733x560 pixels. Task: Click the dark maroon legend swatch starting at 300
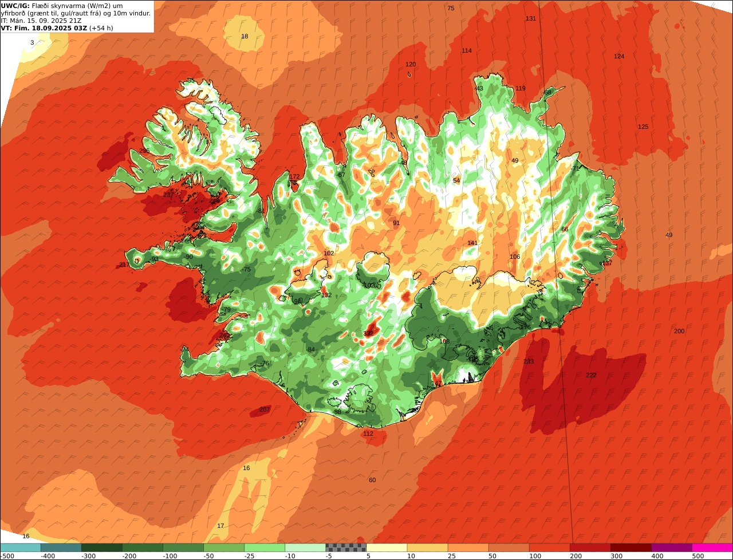(631, 547)
